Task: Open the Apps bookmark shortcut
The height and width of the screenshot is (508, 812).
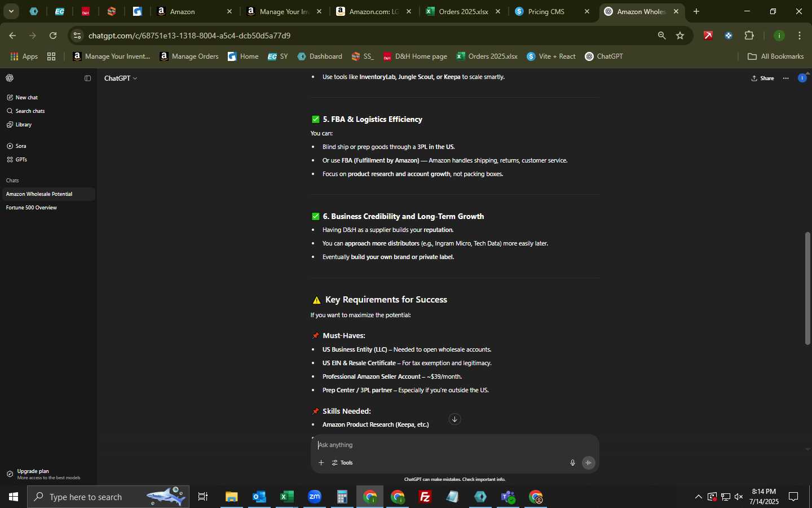Action: point(24,56)
